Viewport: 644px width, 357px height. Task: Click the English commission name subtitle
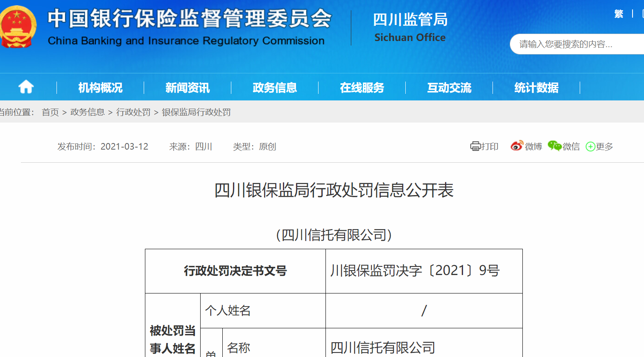click(186, 41)
